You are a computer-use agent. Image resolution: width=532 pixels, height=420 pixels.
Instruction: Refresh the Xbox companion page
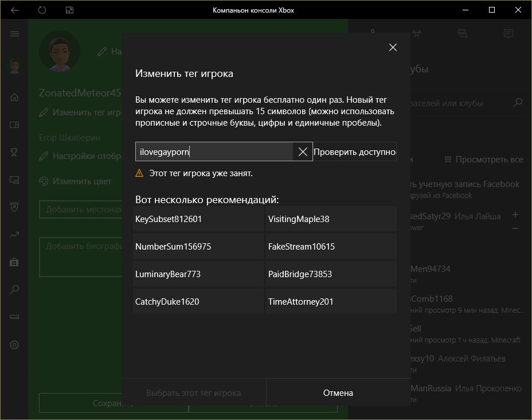pos(42,10)
